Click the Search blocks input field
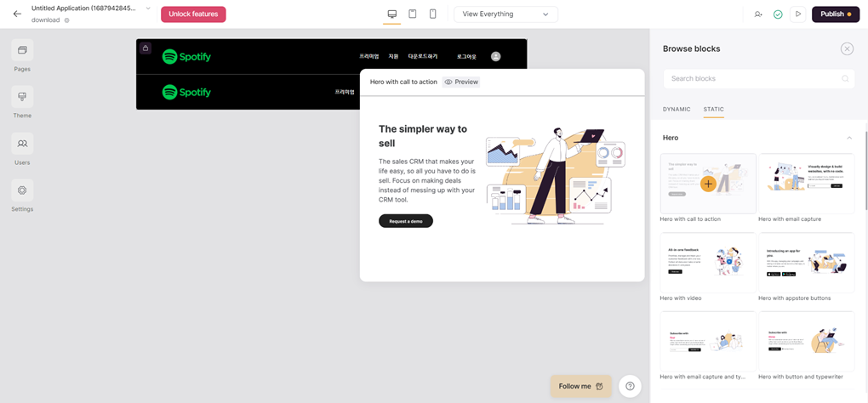The image size is (868, 403). tap(759, 78)
